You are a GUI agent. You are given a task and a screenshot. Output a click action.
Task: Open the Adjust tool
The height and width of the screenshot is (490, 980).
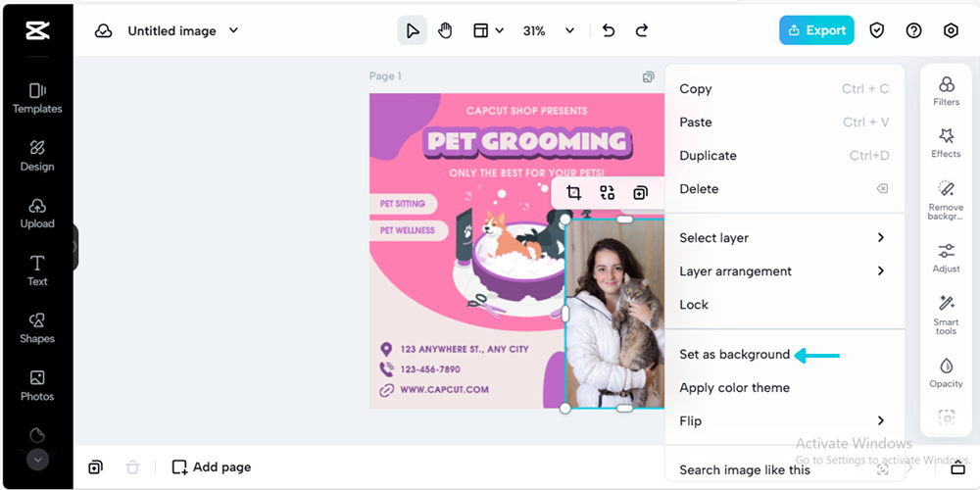coord(947,258)
